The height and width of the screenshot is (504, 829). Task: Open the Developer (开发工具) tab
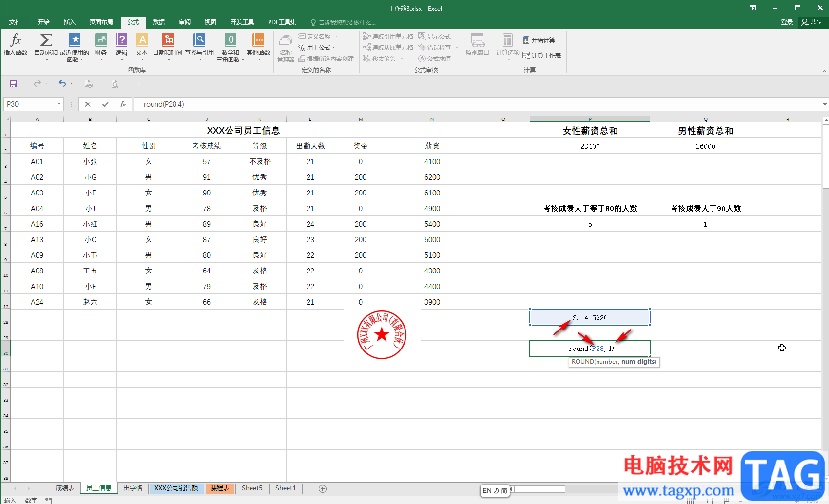(x=242, y=22)
